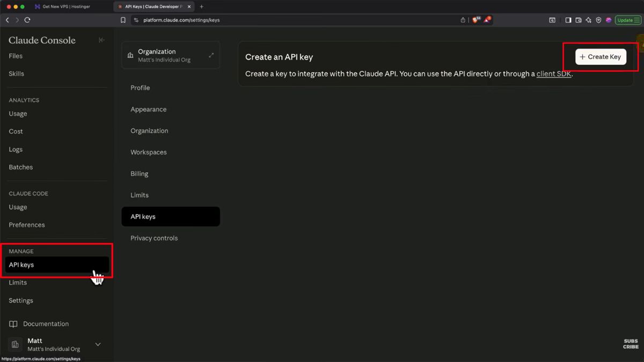Open the green Update menu
644x362 pixels.
pos(627,20)
